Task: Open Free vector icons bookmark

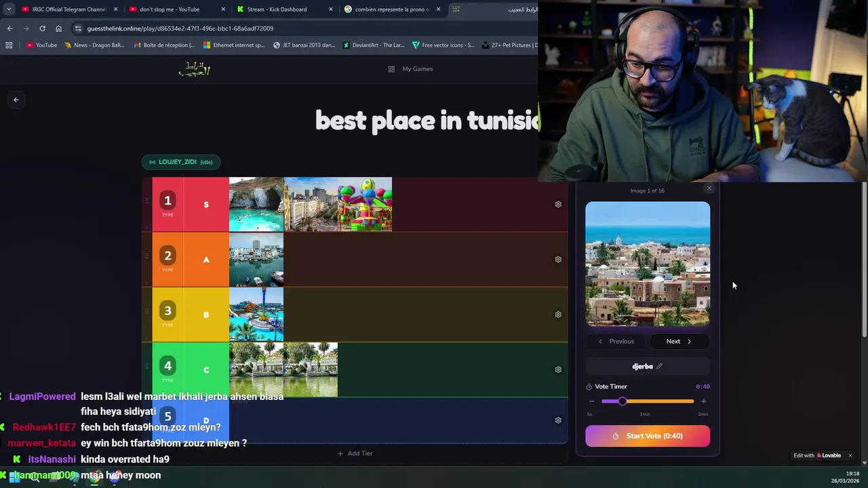Action: pos(443,45)
